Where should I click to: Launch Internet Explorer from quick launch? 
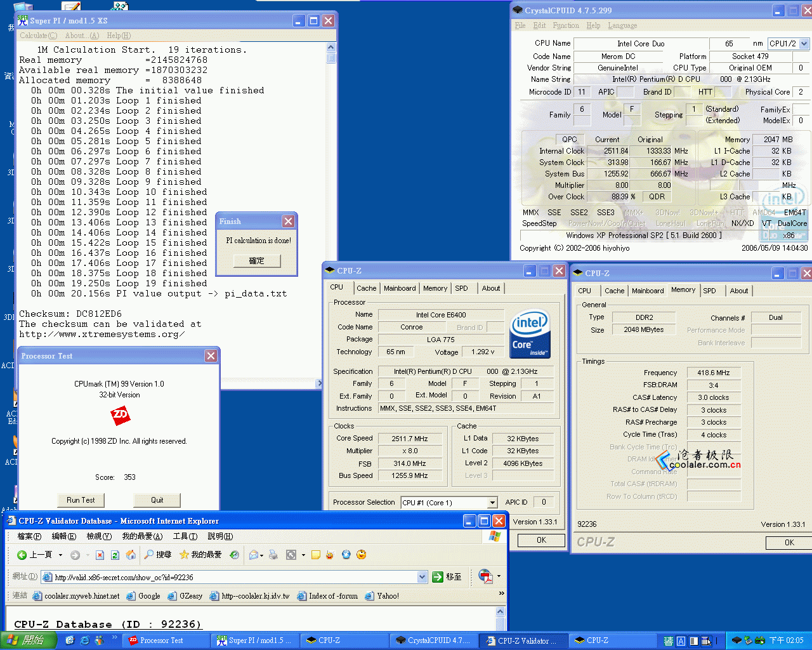pos(85,640)
